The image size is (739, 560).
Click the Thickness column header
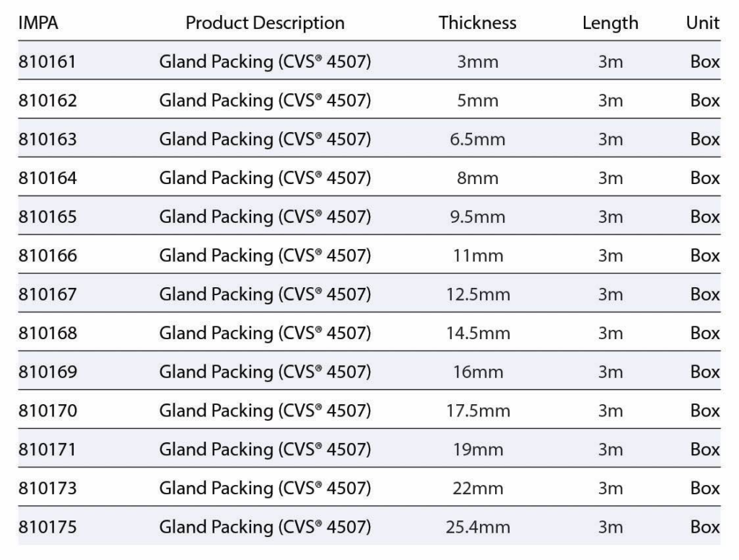point(477,23)
